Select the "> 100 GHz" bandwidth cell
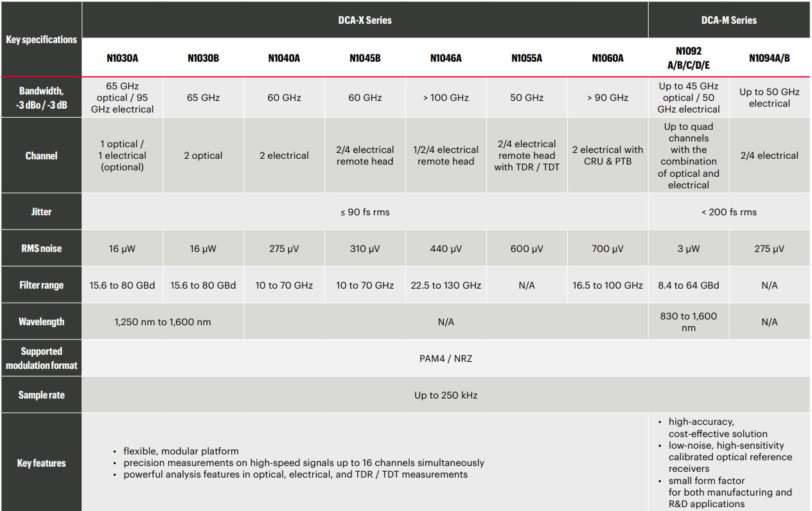Image resolution: width=812 pixels, height=511 pixels. pos(446,98)
